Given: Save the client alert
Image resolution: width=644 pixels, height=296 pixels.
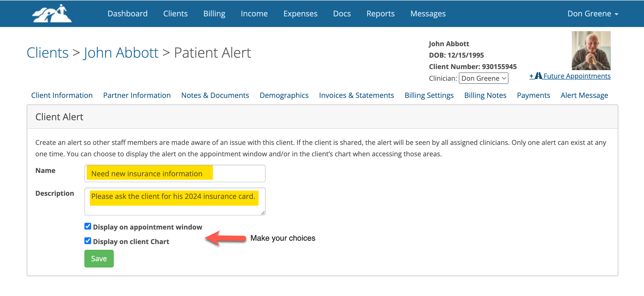Looking at the screenshot, I should (x=99, y=258).
